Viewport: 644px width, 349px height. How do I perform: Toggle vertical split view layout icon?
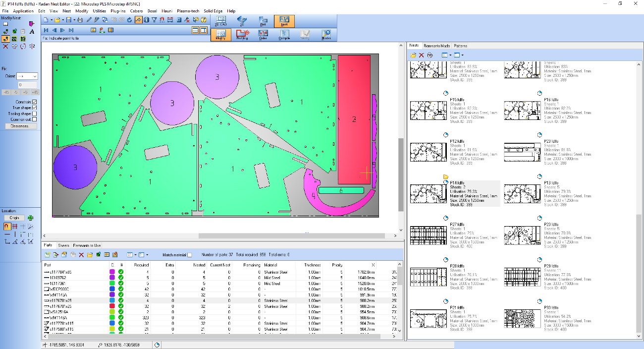204,30
